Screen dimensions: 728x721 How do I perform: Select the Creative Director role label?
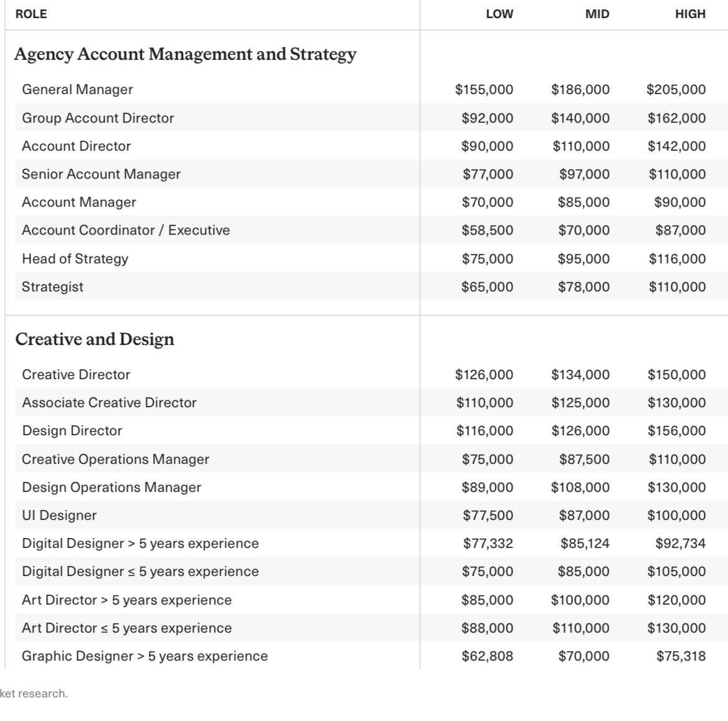click(x=76, y=374)
